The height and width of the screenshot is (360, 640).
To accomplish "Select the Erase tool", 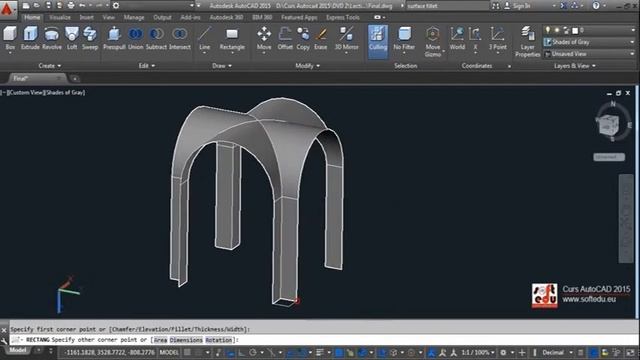I will tap(321, 38).
